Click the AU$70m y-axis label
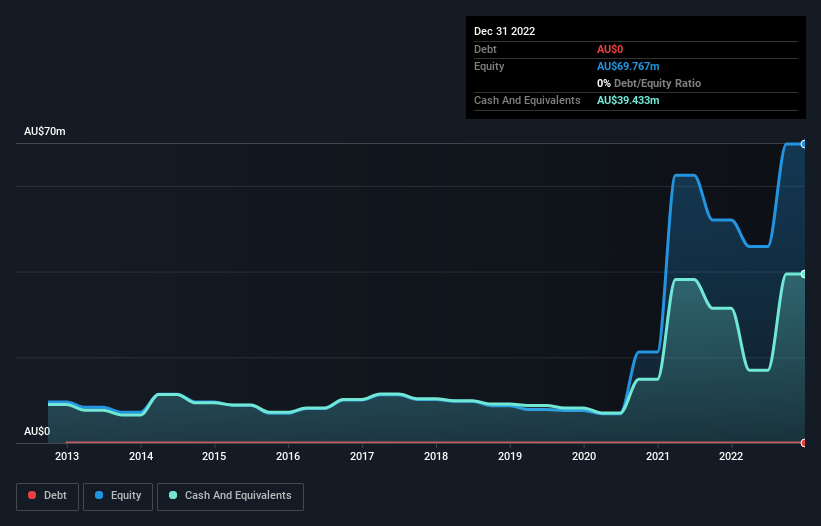This screenshot has height=526, width=821. click(x=45, y=131)
